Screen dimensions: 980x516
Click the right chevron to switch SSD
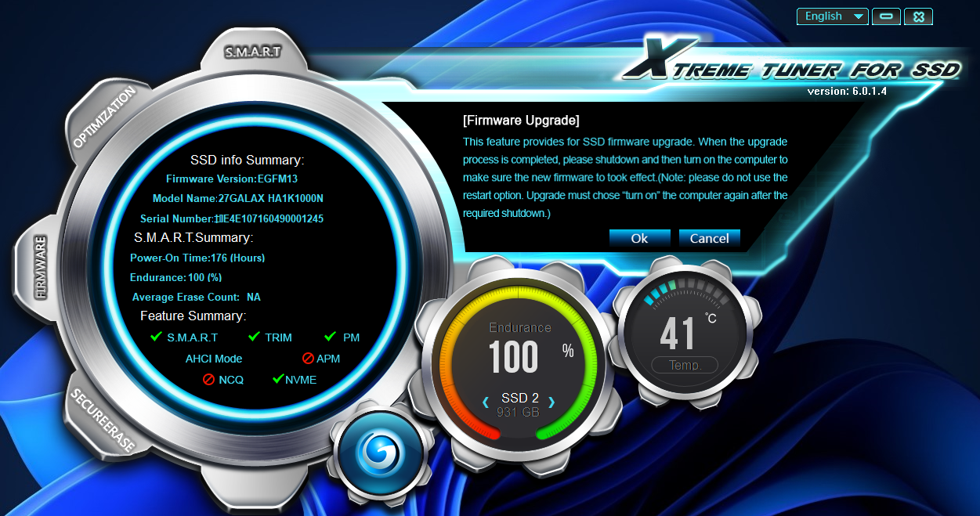point(552,401)
